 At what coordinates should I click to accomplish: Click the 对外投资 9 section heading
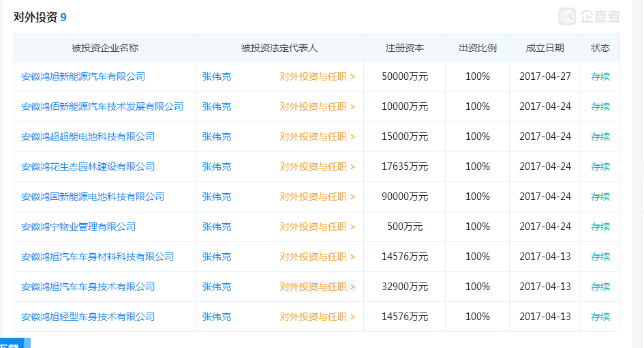(x=40, y=18)
